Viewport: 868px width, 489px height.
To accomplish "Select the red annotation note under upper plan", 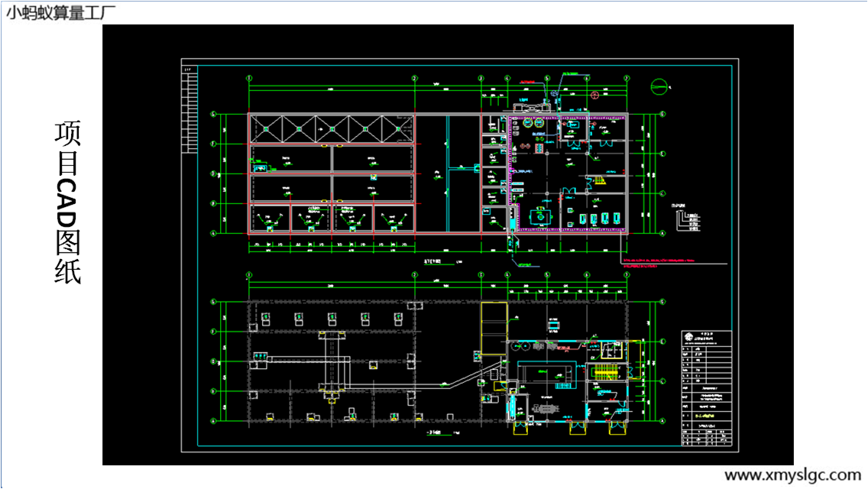I will [657, 263].
